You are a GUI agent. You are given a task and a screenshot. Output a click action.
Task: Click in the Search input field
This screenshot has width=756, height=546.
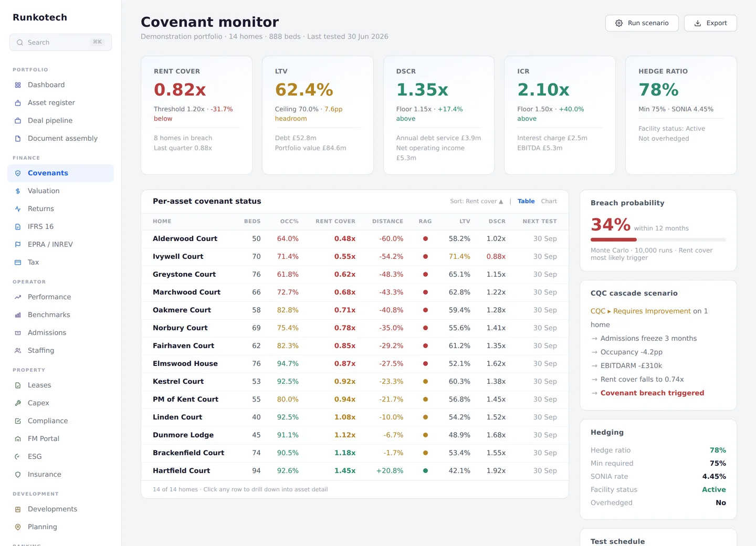tap(60, 43)
